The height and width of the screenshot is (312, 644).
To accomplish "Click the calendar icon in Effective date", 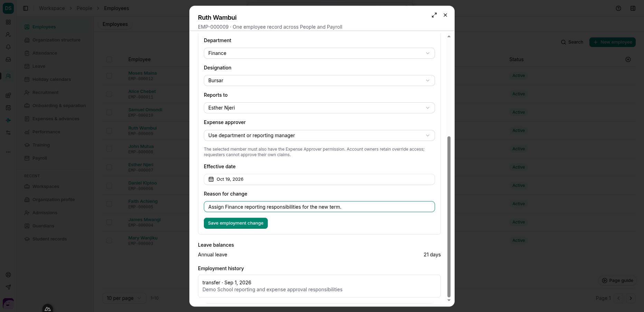I will tap(211, 179).
